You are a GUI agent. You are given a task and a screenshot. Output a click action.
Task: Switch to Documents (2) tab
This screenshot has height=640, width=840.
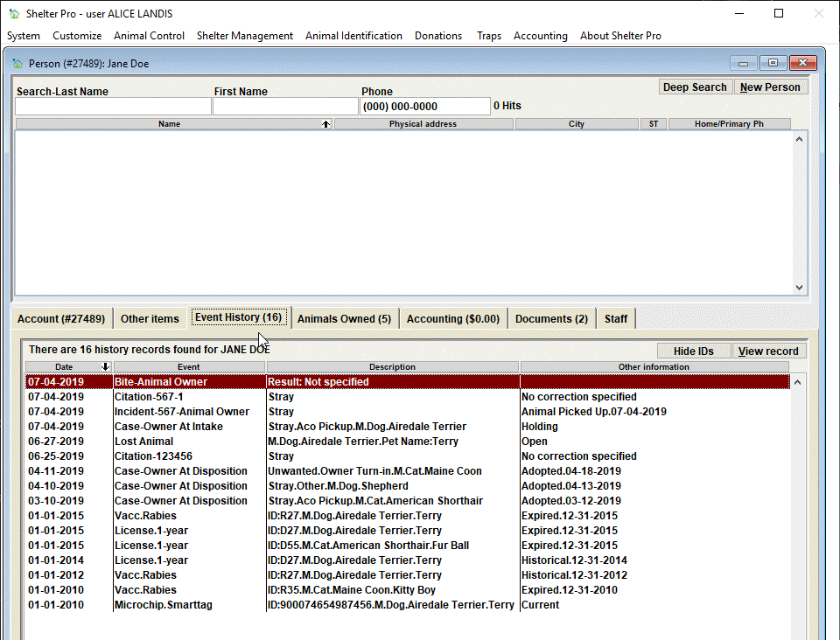[552, 319]
